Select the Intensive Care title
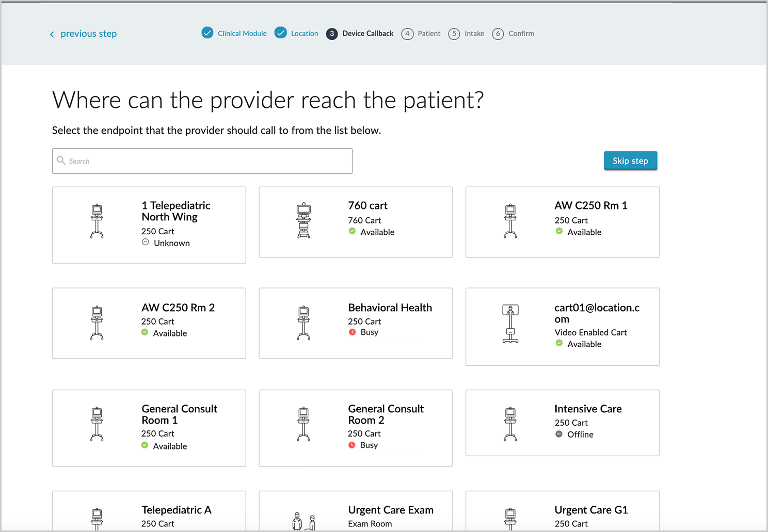 click(x=588, y=409)
